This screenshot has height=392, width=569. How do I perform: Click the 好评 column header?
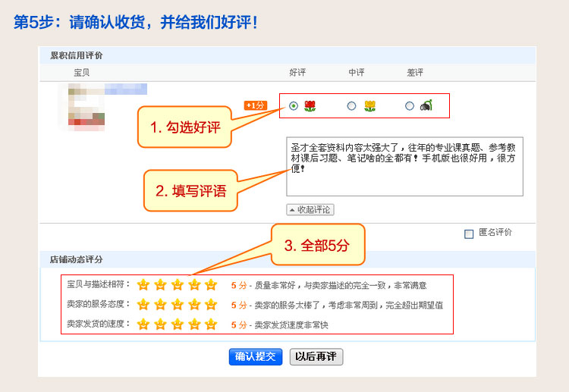[x=297, y=73]
